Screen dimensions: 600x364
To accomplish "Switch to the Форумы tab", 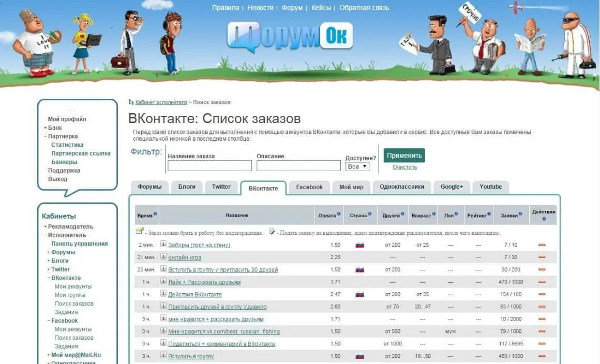I will click(149, 187).
